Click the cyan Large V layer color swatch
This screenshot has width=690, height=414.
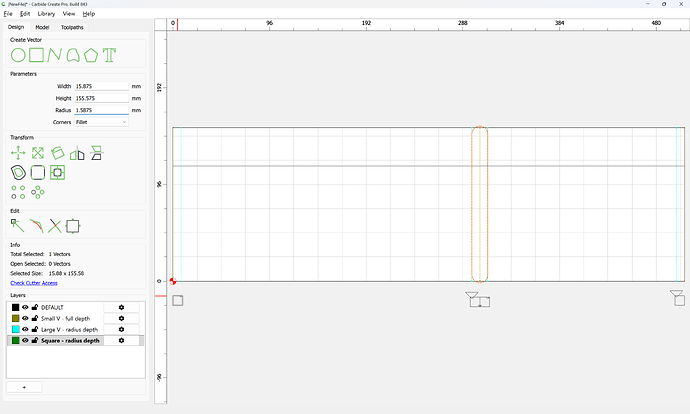(15, 330)
